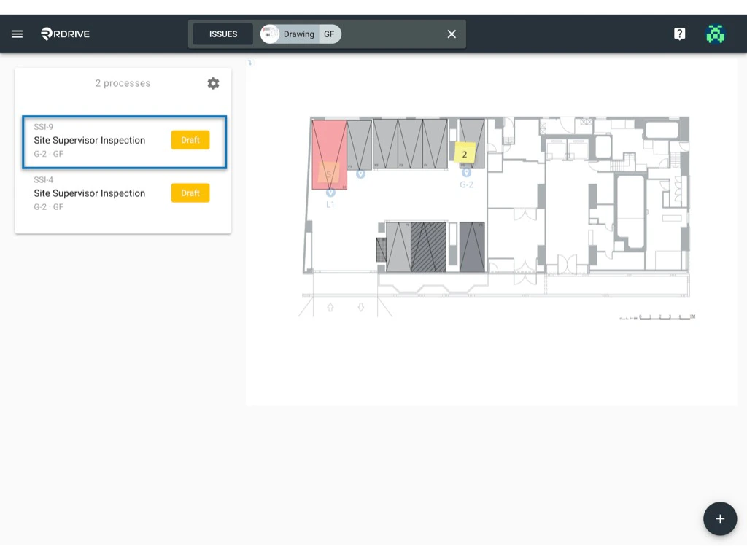Click the 'SSI-4' identifier text

click(43, 179)
